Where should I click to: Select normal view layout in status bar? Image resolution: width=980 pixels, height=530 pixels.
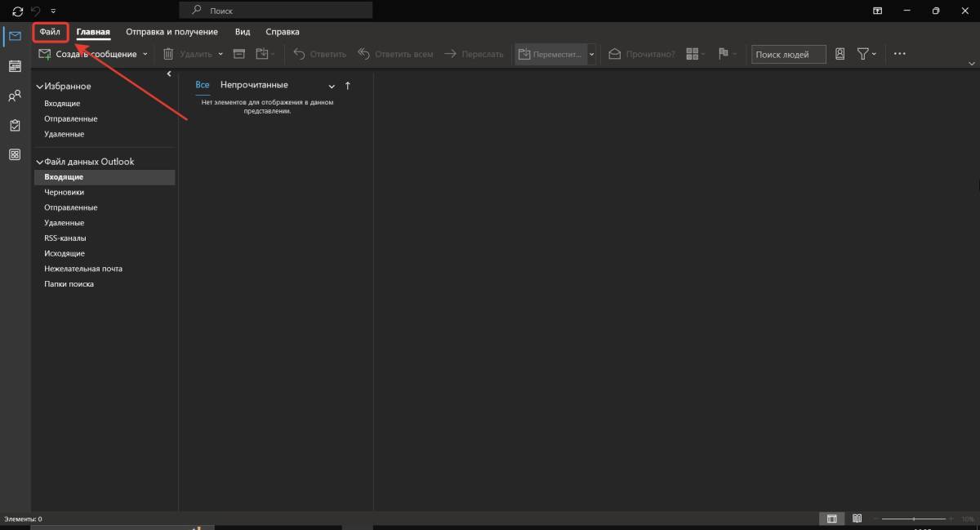click(831, 519)
